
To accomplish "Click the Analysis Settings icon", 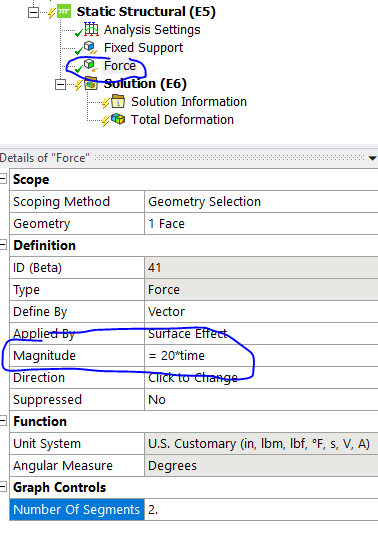I will click(91, 29).
